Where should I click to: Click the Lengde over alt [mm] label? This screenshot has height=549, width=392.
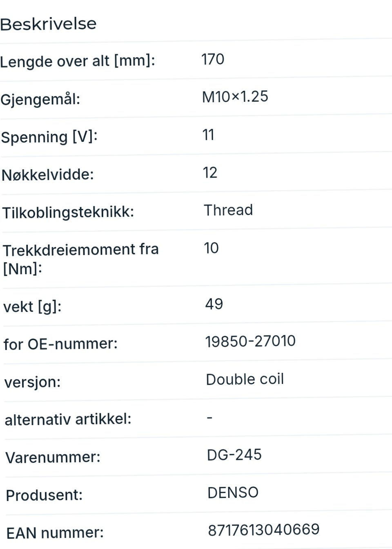pos(78,61)
